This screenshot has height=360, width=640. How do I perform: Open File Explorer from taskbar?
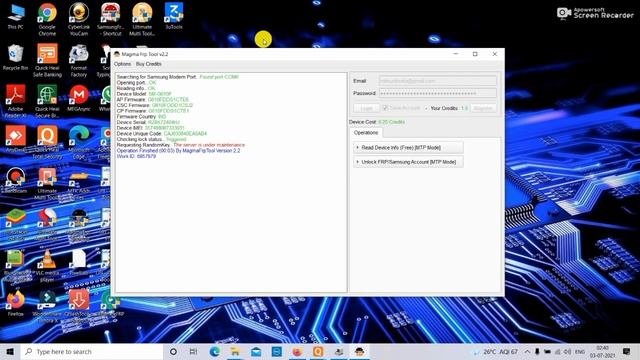pyautogui.click(x=235, y=351)
